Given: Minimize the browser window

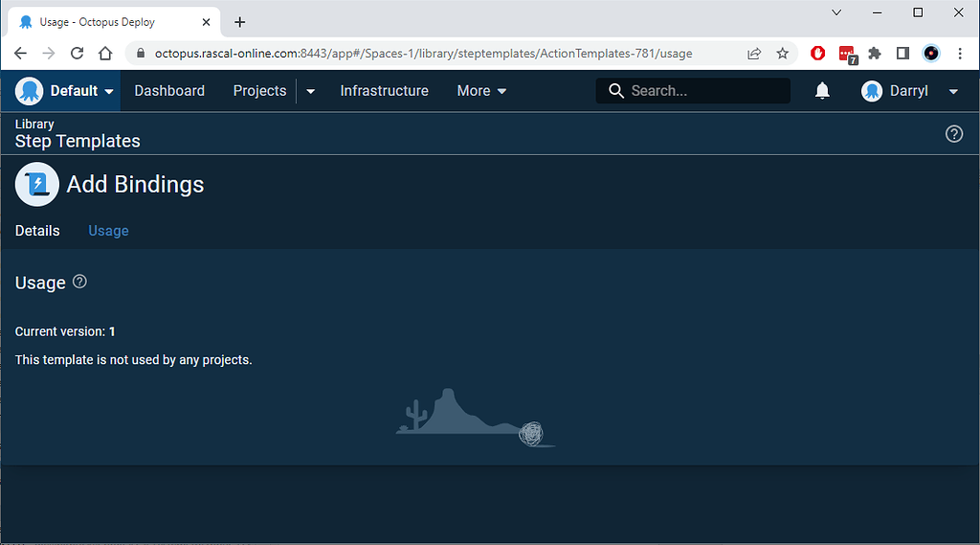Looking at the screenshot, I should tap(878, 12).
